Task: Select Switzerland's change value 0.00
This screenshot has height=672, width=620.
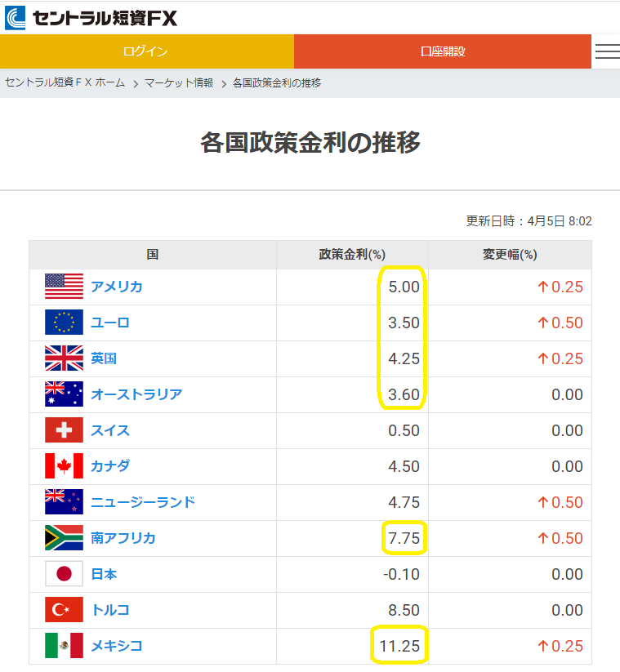Action: pos(567,430)
